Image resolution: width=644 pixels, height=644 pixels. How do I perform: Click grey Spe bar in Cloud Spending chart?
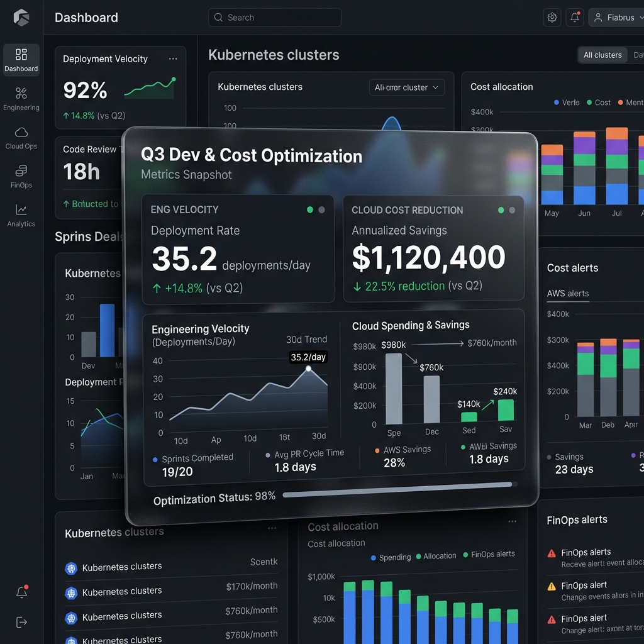point(394,389)
